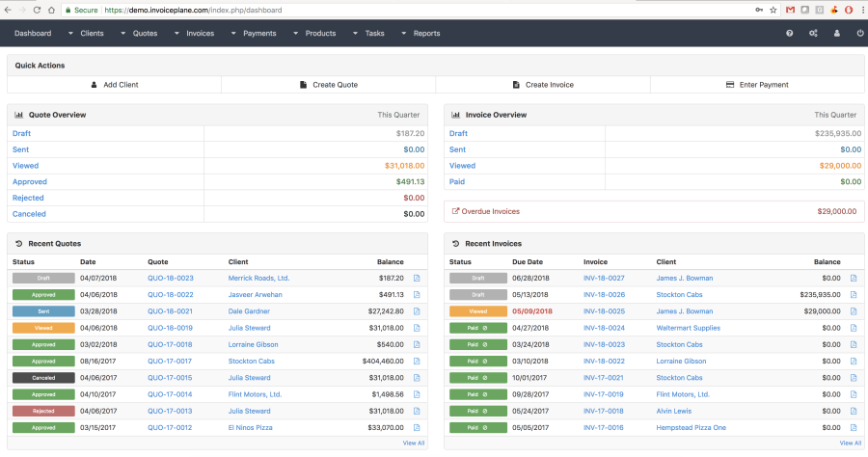The image size is (868, 457).
Task: Click the logout power icon
Action: [860, 33]
